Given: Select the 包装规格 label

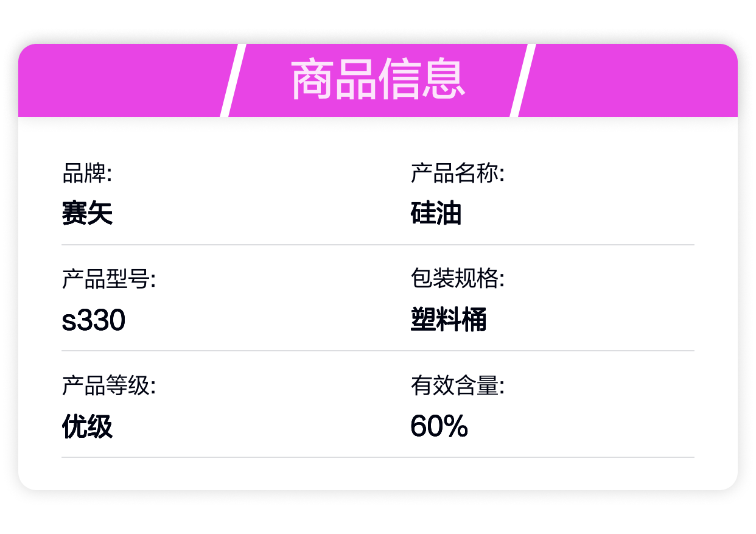Looking at the screenshot, I should [x=458, y=279].
